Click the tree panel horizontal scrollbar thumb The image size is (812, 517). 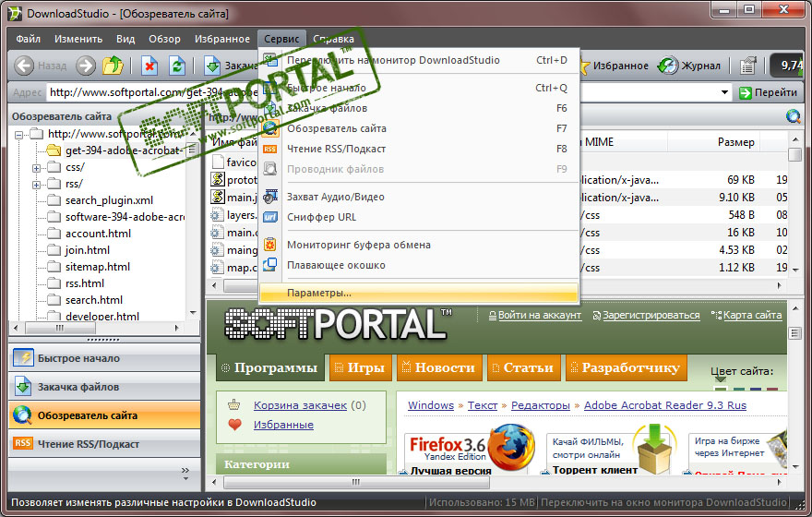[x=61, y=328]
